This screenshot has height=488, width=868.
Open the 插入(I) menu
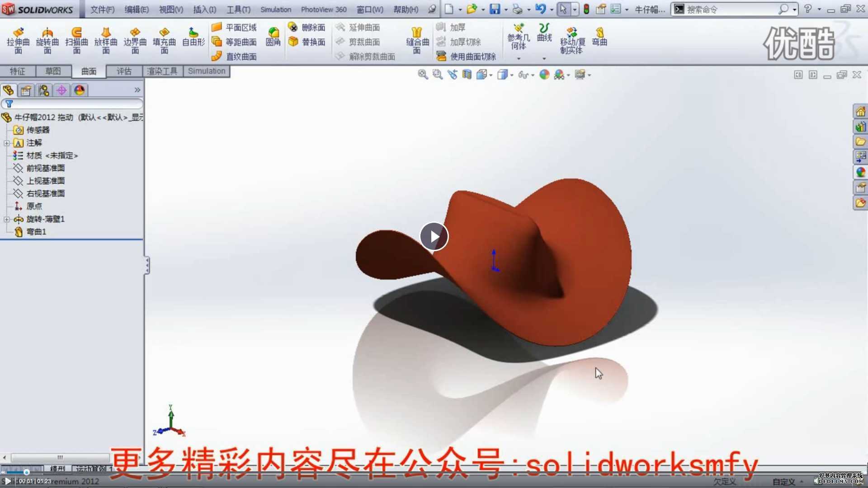pyautogui.click(x=204, y=9)
